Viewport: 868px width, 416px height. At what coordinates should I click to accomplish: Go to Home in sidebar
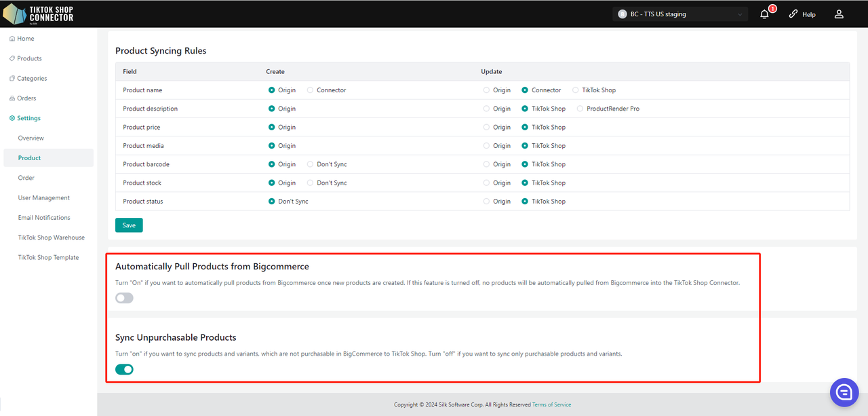26,39
